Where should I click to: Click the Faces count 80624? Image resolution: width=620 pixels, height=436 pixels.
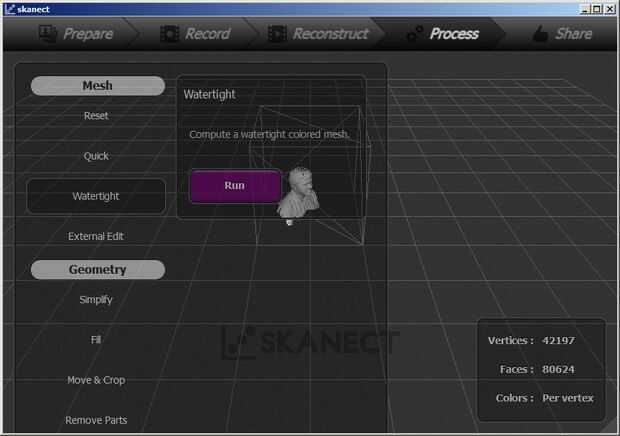pyautogui.click(x=558, y=369)
